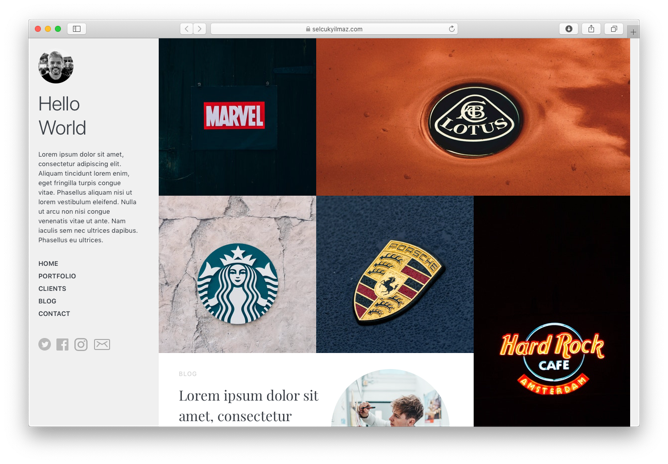The width and height of the screenshot is (668, 464).
Task: Click the email envelope icon
Action: (x=102, y=344)
